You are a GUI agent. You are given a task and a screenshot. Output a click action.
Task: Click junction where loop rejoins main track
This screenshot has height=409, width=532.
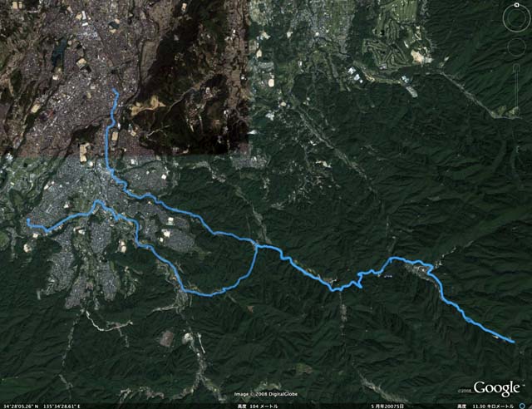(256, 245)
